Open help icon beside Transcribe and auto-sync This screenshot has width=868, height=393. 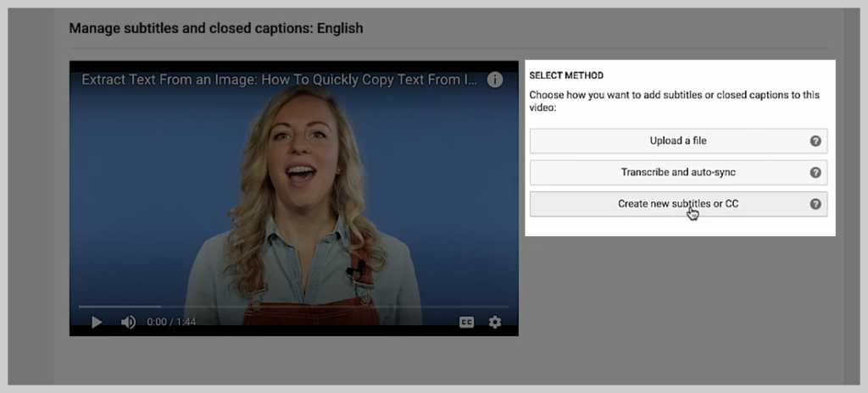click(x=815, y=172)
